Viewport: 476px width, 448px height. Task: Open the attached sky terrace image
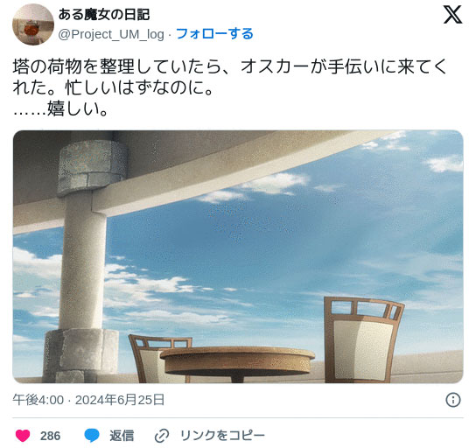point(238,256)
